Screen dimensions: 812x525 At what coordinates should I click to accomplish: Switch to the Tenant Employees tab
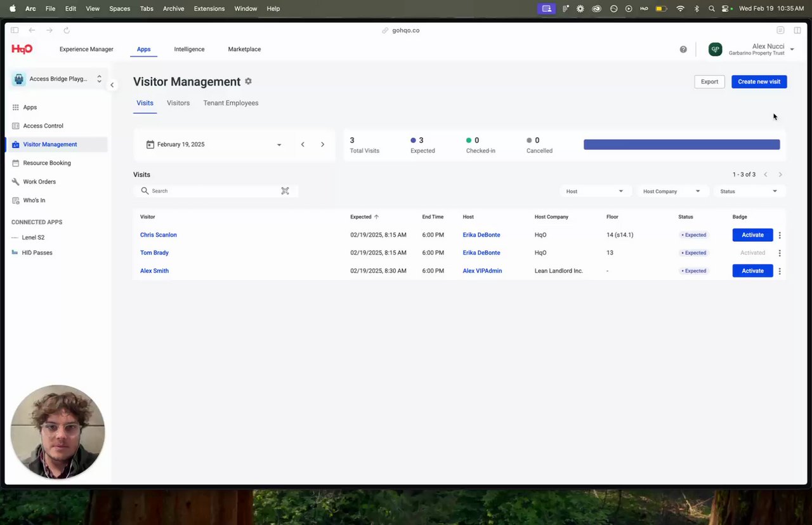231,103
